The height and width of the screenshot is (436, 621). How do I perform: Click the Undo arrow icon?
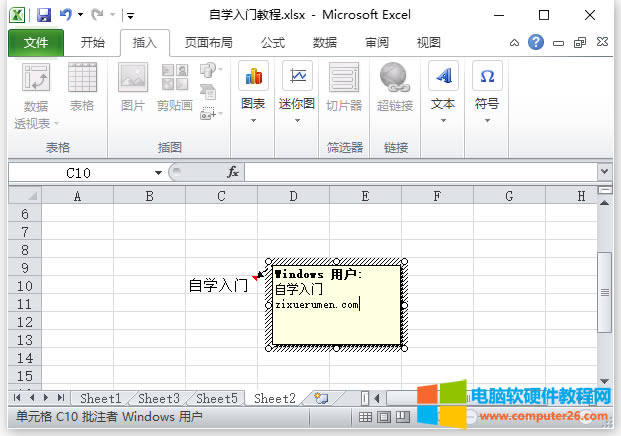tap(65, 15)
